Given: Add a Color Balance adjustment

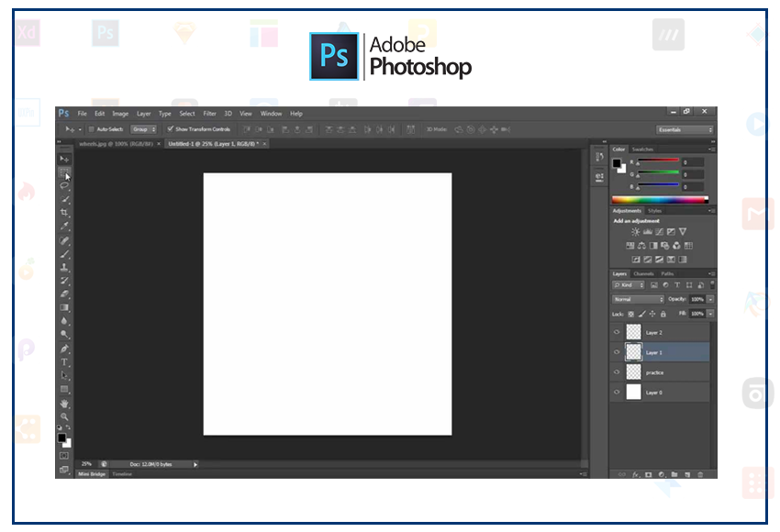Looking at the screenshot, I should click(641, 246).
